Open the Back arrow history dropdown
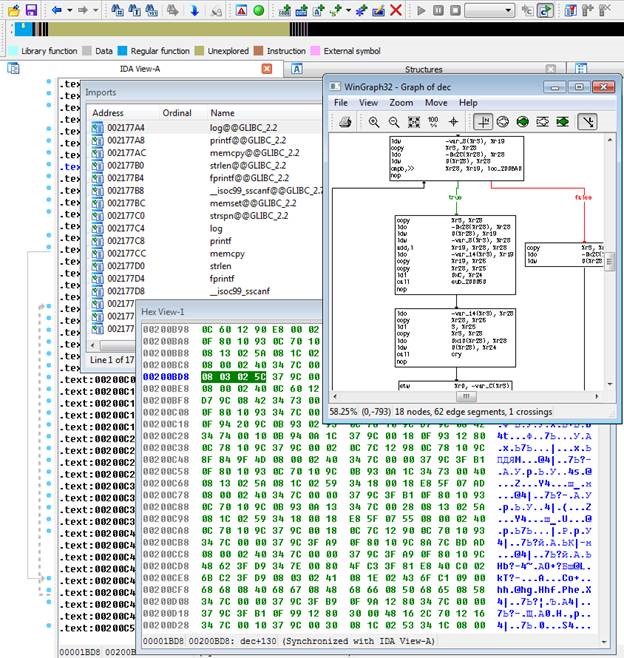Screen dimensions: 624x658 pyautogui.click(x=69, y=10)
